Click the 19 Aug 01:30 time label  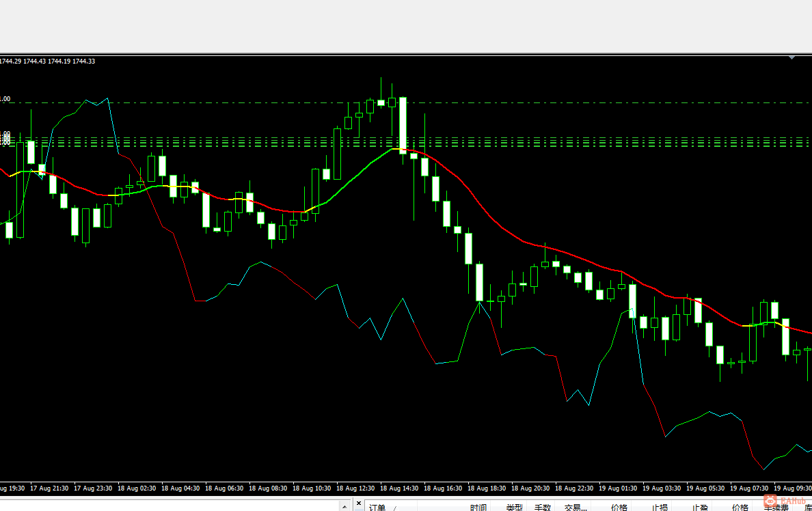pyautogui.click(x=619, y=488)
